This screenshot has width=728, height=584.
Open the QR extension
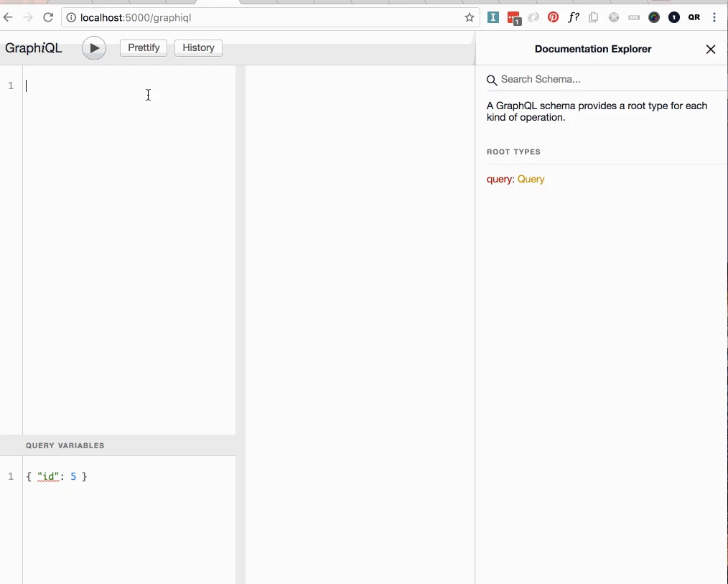pos(694,18)
